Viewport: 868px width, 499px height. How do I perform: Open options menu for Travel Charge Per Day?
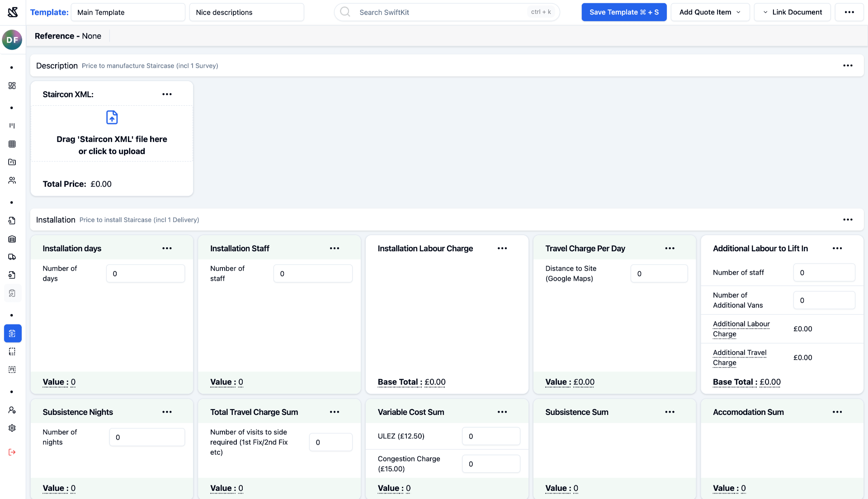point(670,249)
